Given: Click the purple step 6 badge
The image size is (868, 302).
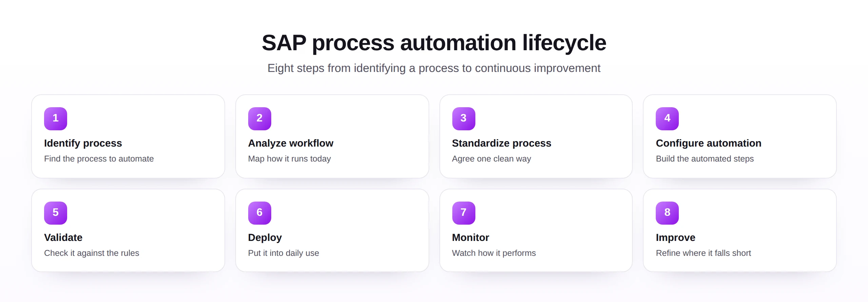Looking at the screenshot, I should pyautogui.click(x=260, y=213).
